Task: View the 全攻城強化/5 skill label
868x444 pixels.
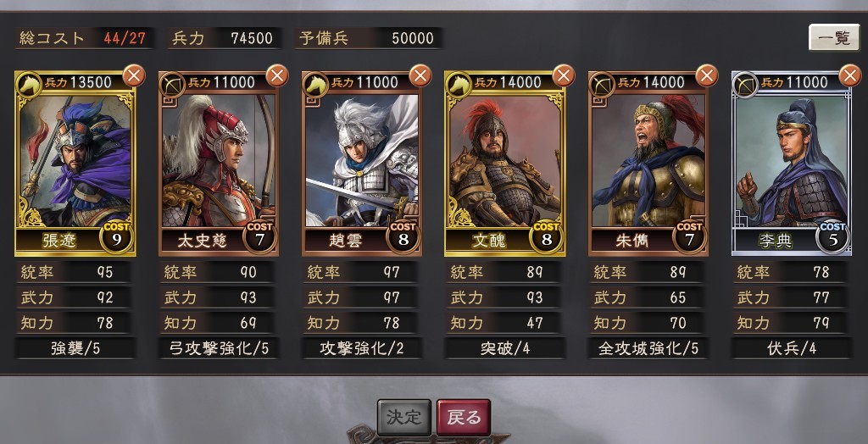Action: point(648,348)
